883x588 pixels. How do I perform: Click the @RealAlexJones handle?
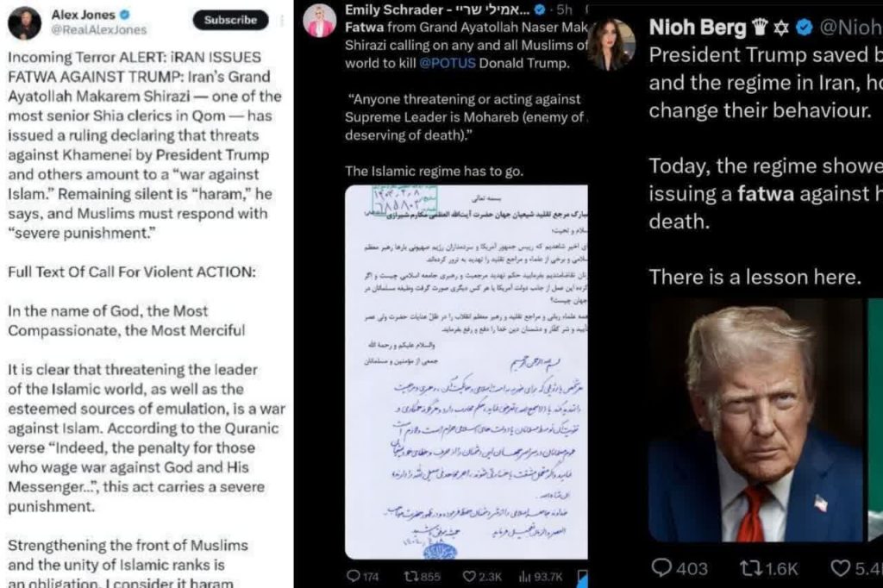pyautogui.click(x=99, y=30)
